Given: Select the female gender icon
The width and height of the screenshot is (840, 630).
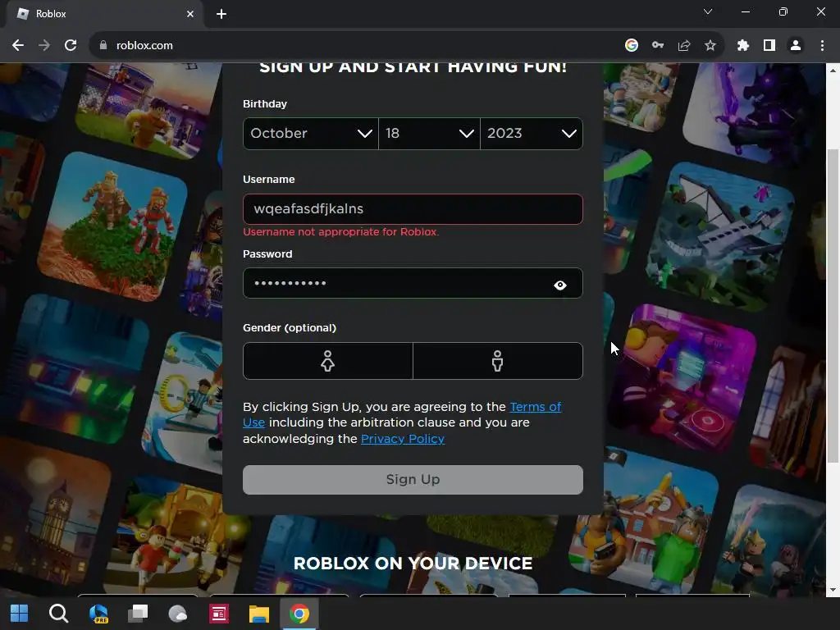Looking at the screenshot, I should pos(328,361).
